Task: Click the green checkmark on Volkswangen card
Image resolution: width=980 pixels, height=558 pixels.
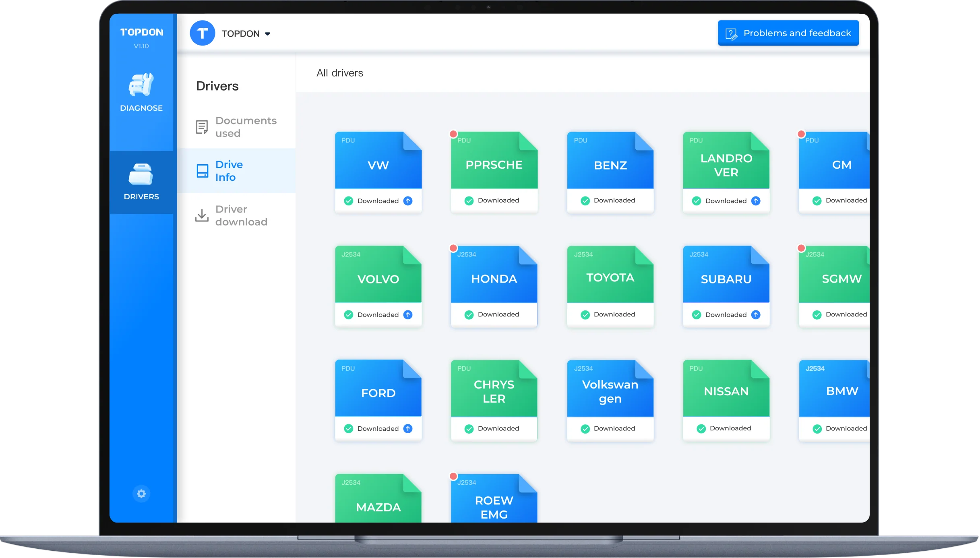Action: [585, 428]
